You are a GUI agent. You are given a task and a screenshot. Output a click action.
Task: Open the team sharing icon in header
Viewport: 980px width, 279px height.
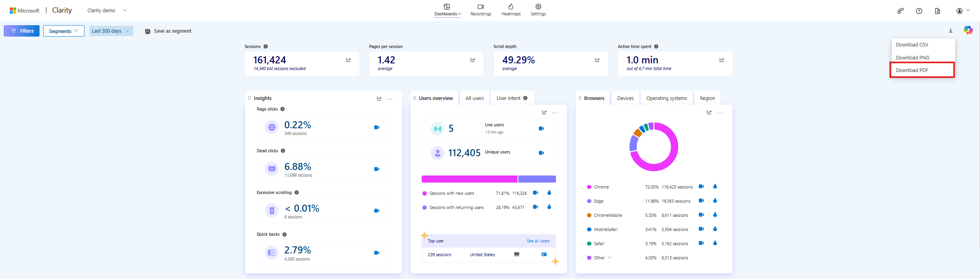900,11
